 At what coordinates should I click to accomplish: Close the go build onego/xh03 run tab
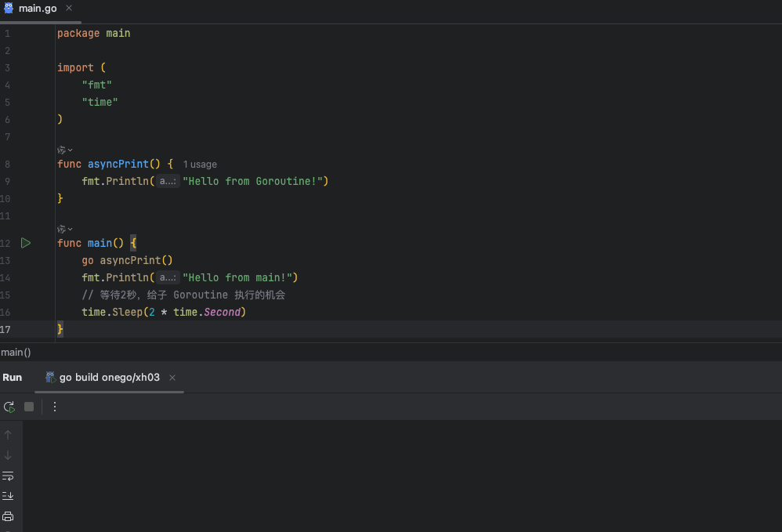(x=172, y=377)
